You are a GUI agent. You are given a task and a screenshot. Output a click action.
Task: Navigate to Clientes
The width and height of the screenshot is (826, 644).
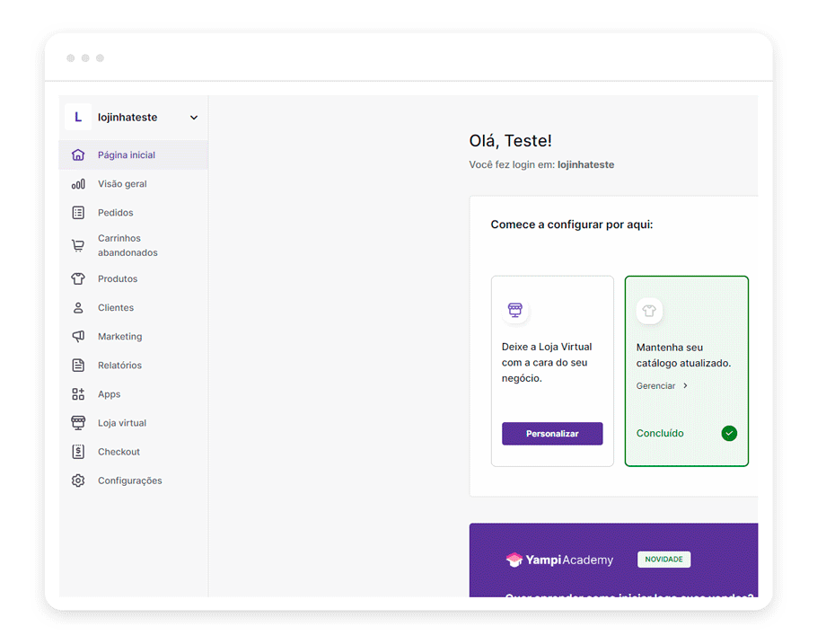click(133, 308)
